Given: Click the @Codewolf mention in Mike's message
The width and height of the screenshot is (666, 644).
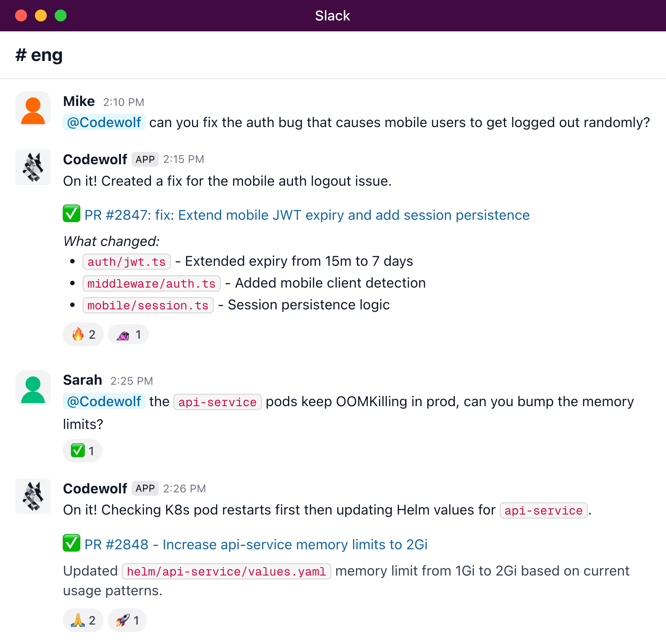Looking at the screenshot, I should coord(104,122).
